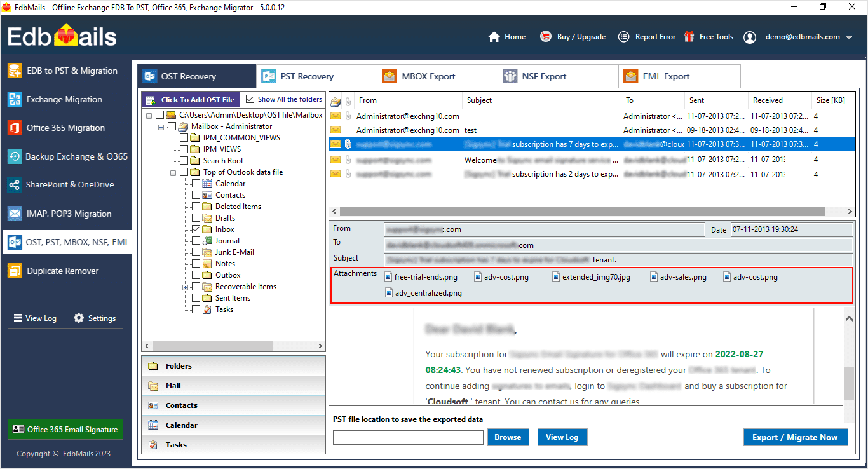The image size is (868, 469).
Task: Click the extended_img70.jpg attachment icon
Action: 556,277
